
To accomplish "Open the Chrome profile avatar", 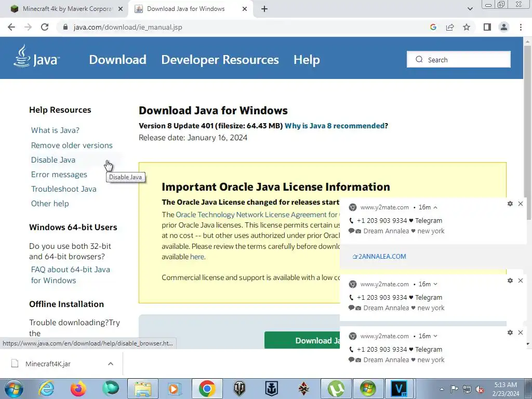I will 504,27.
